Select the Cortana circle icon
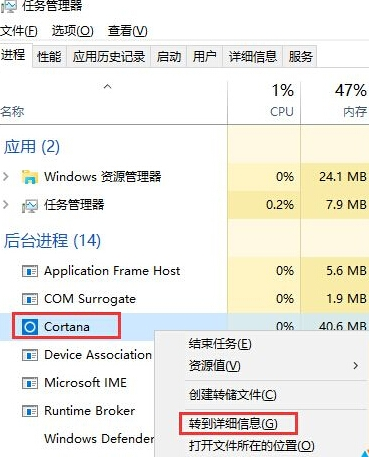This screenshot has width=369, height=457. (30, 327)
